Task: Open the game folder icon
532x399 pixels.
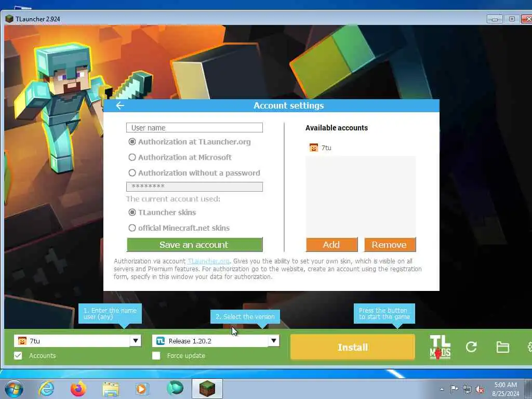Action: [x=502, y=347]
